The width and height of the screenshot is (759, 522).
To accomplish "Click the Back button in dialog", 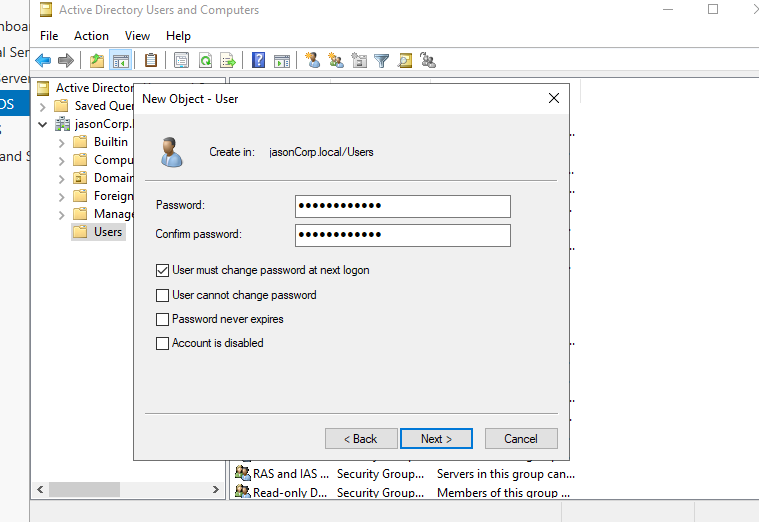I will 361,439.
